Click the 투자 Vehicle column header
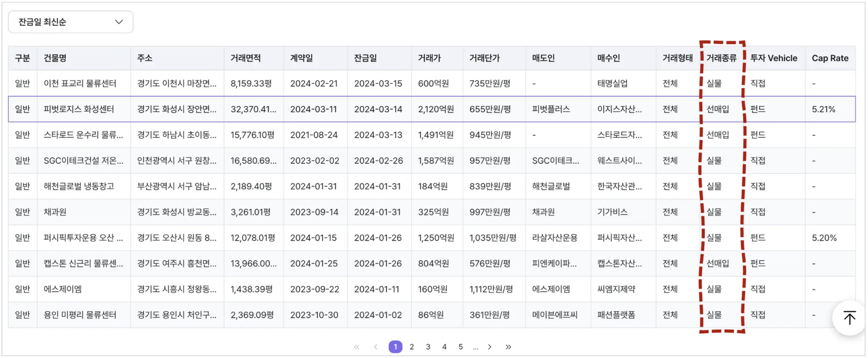Image resolution: width=868 pixels, height=358 pixels. coord(774,58)
